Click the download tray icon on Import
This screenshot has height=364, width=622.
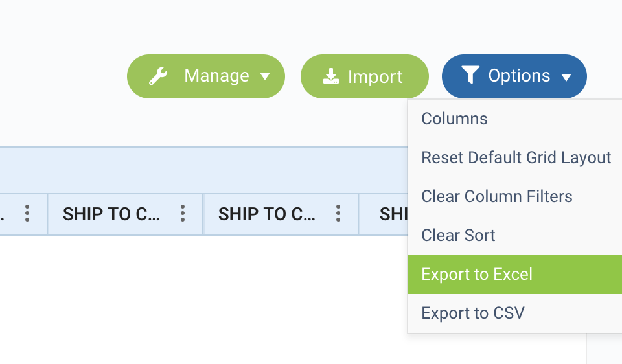click(331, 76)
